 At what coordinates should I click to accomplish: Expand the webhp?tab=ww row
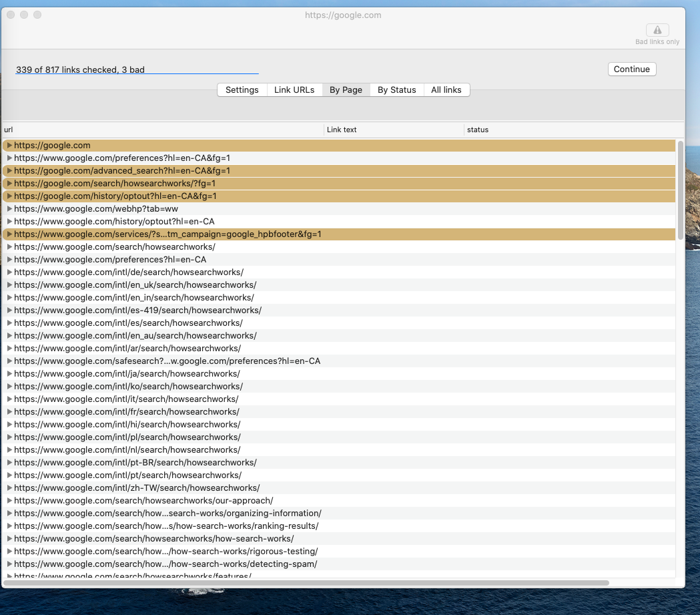[x=9, y=208]
